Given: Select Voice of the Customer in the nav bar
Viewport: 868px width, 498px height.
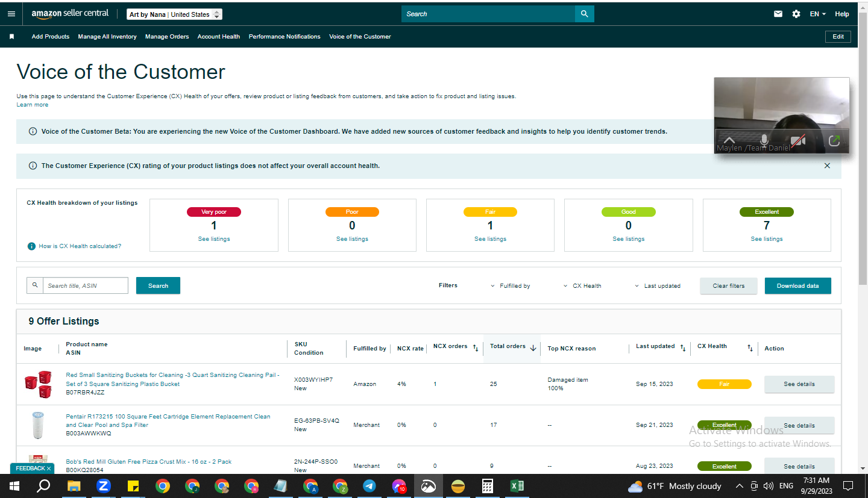Looking at the screenshot, I should pos(360,37).
